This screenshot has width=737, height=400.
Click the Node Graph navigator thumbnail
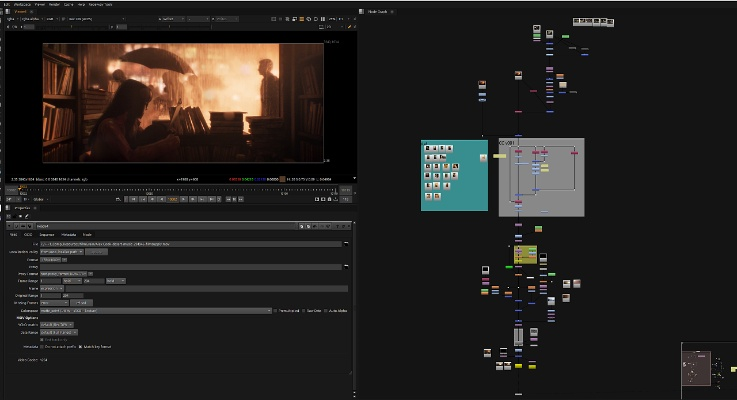click(708, 370)
